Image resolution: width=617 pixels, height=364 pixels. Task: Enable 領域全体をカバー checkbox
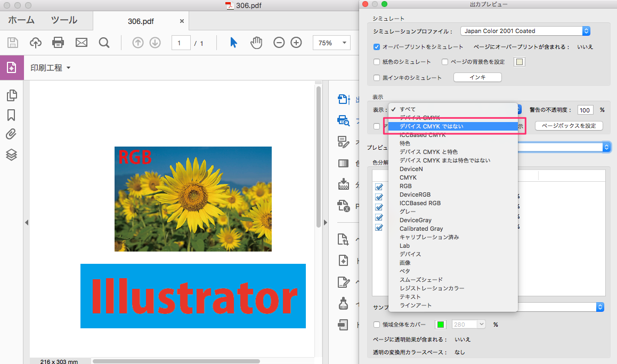(377, 325)
